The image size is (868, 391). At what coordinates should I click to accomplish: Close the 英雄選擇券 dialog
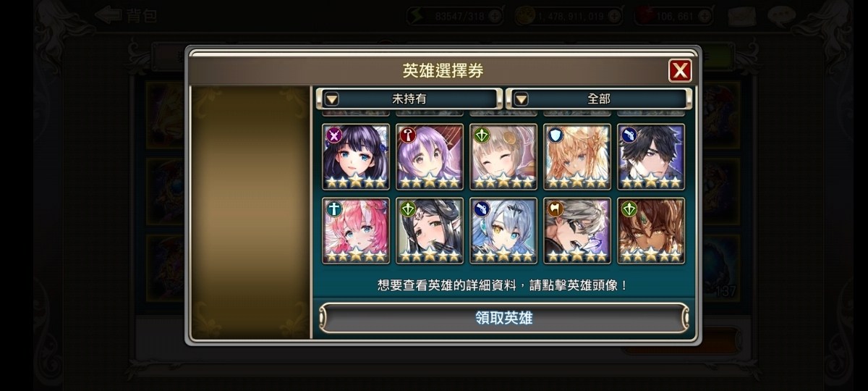coord(680,70)
